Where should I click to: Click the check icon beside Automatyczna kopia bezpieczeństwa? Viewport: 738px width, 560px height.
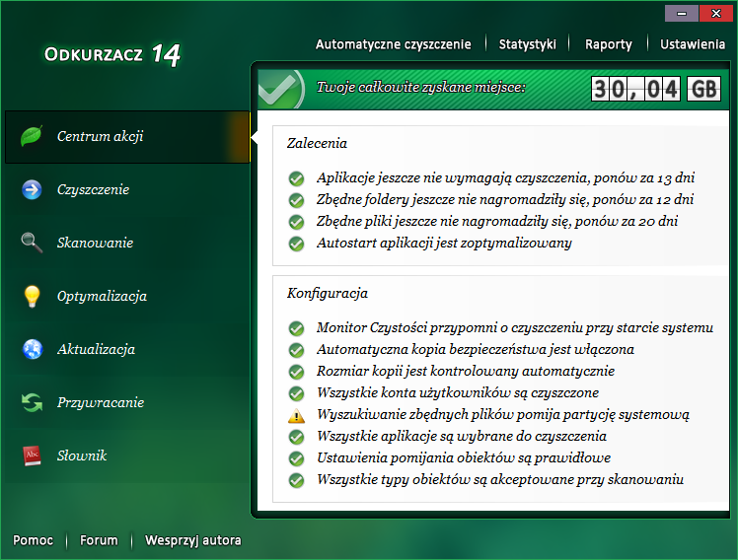click(297, 350)
